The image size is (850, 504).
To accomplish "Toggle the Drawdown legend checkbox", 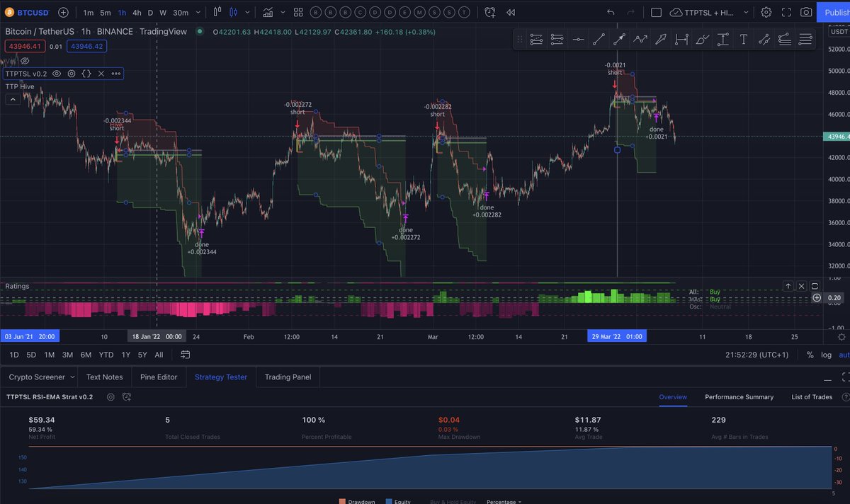I will [346, 501].
